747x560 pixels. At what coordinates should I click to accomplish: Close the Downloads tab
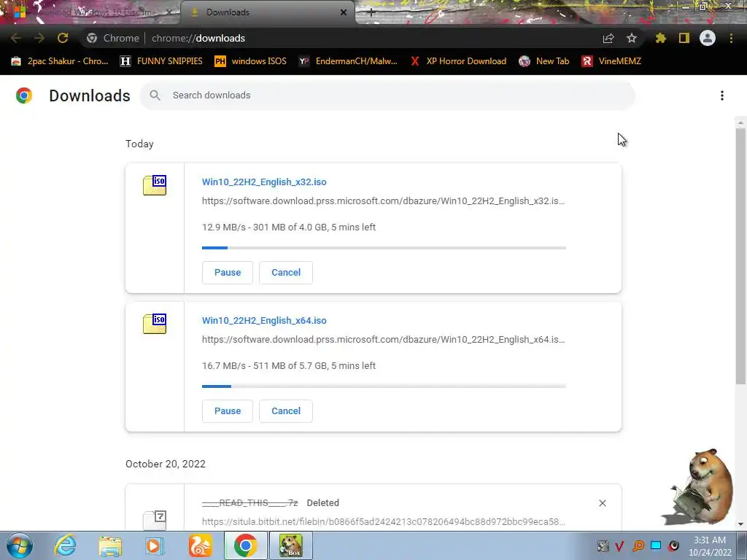[344, 12]
